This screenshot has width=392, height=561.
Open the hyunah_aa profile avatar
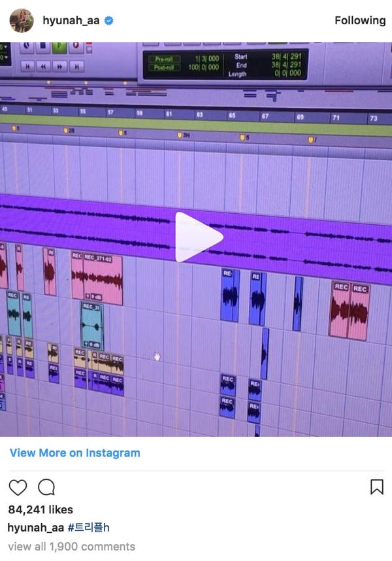point(22,20)
